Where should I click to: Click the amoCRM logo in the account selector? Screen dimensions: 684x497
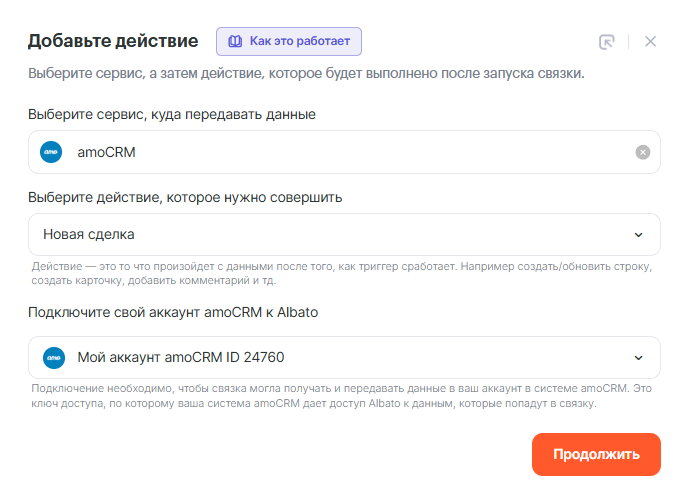[x=51, y=357]
